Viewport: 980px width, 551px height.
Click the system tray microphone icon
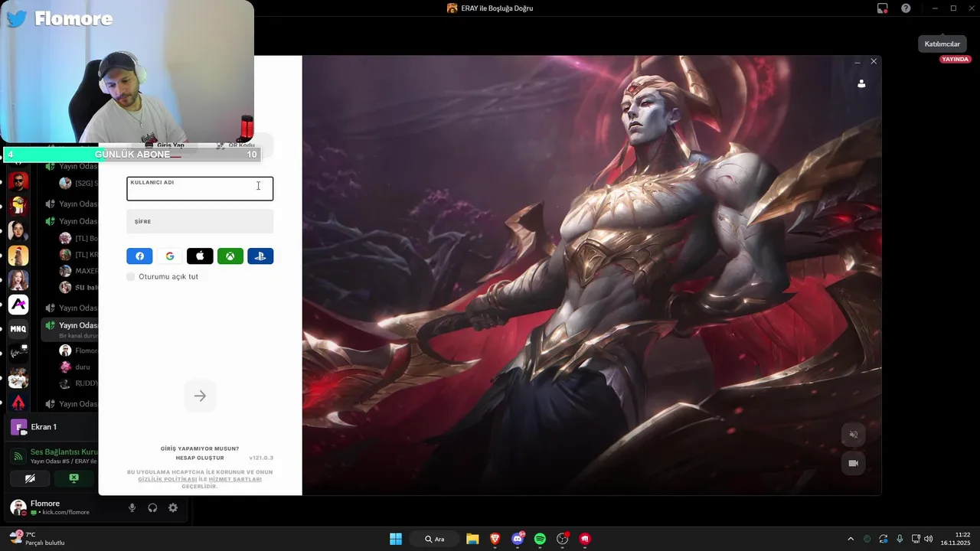900,539
